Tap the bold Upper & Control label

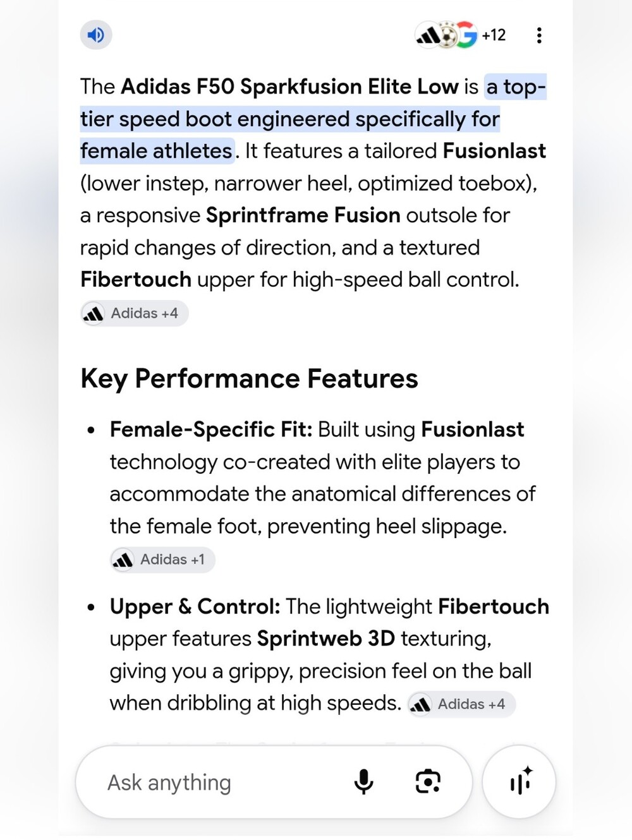tap(195, 606)
